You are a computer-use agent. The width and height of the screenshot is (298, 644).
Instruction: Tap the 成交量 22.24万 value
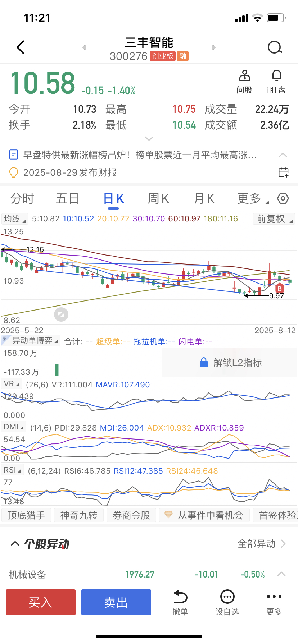tap(272, 109)
